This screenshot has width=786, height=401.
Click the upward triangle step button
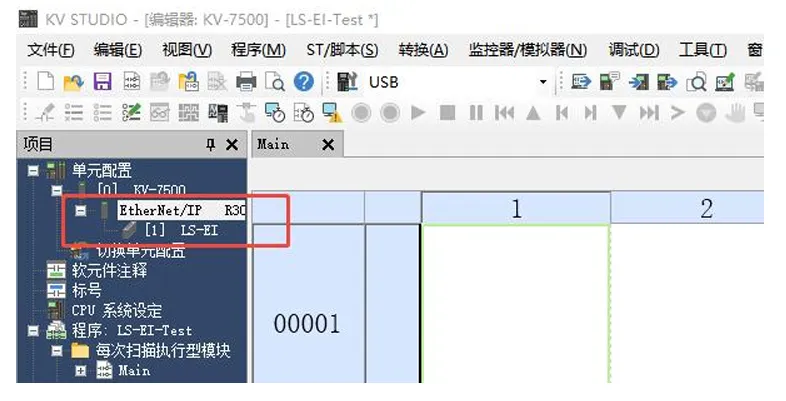[x=533, y=113]
